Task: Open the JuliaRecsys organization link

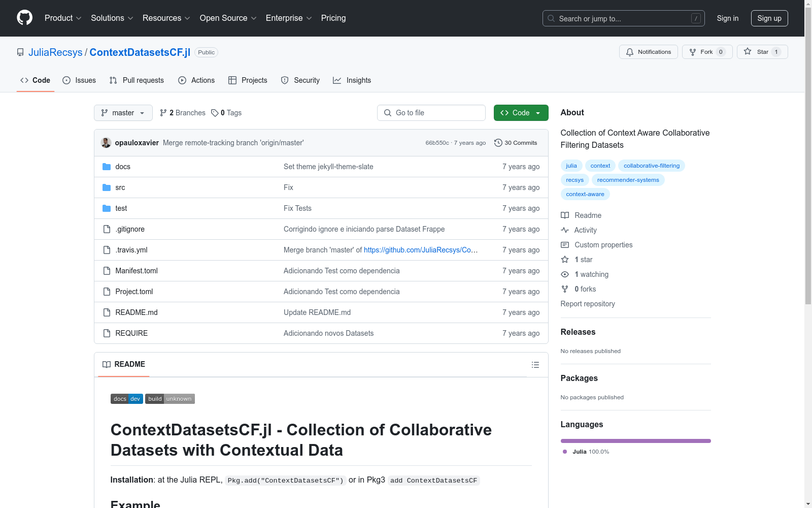Action: (x=55, y=52)
